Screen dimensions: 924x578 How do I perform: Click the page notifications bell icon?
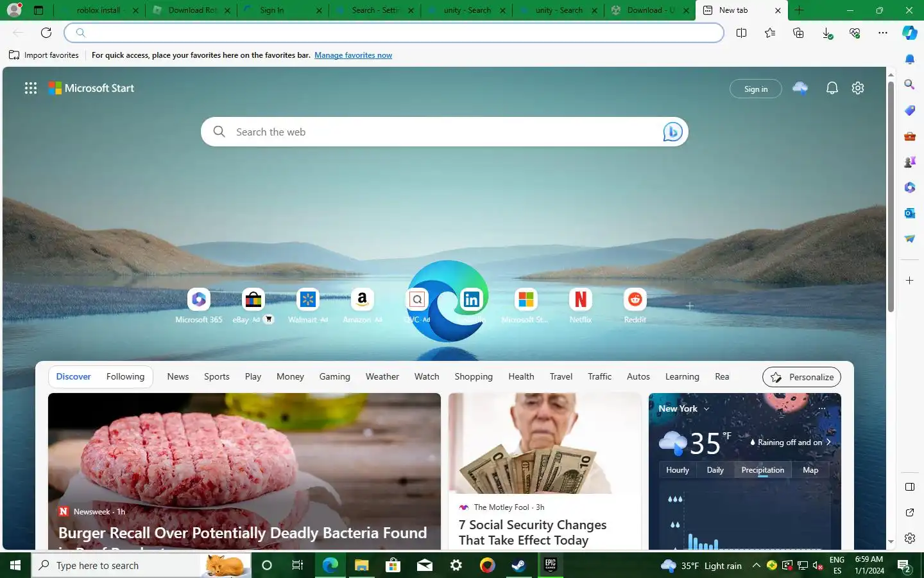832,88
